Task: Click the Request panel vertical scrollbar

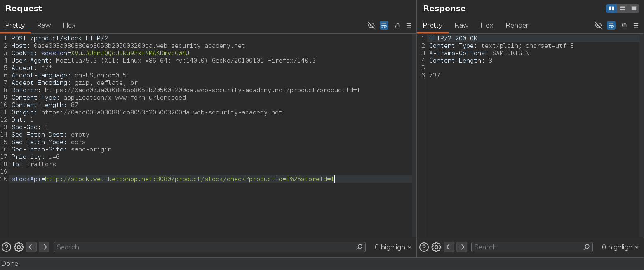Action: tap(414, 135)
